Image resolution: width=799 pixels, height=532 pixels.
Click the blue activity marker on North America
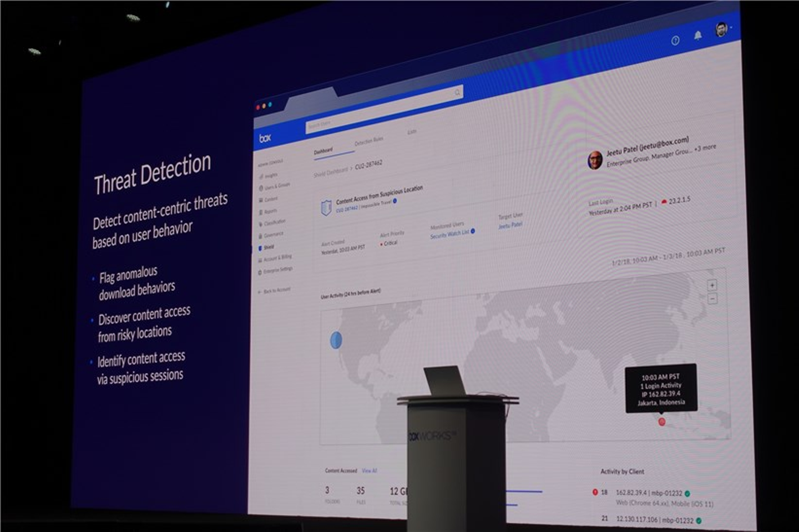[x=336, y=340]
